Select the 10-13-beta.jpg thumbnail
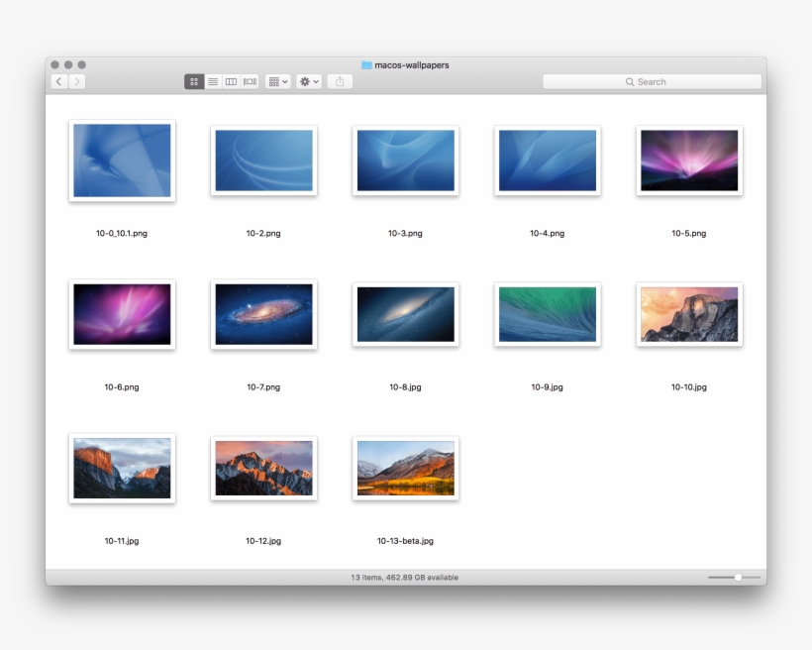The height and width of the screenshot is (650, 812). 405,468
